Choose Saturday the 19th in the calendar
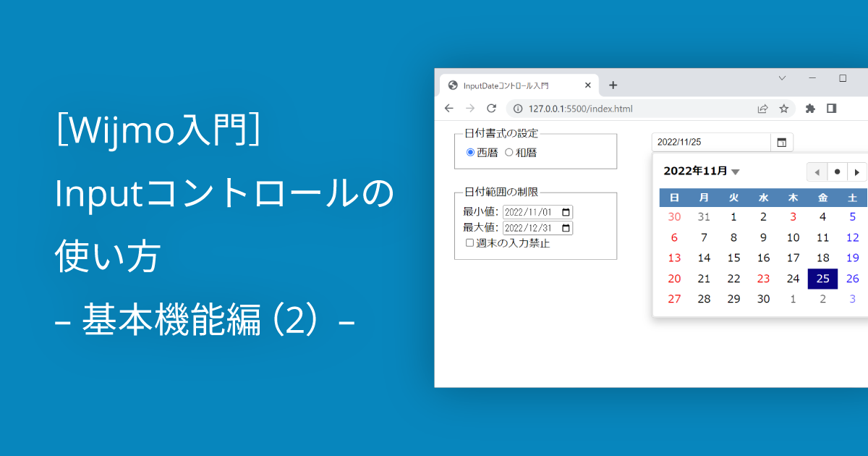The width and height of the screenshot is (868, 456). click(852, 258)
